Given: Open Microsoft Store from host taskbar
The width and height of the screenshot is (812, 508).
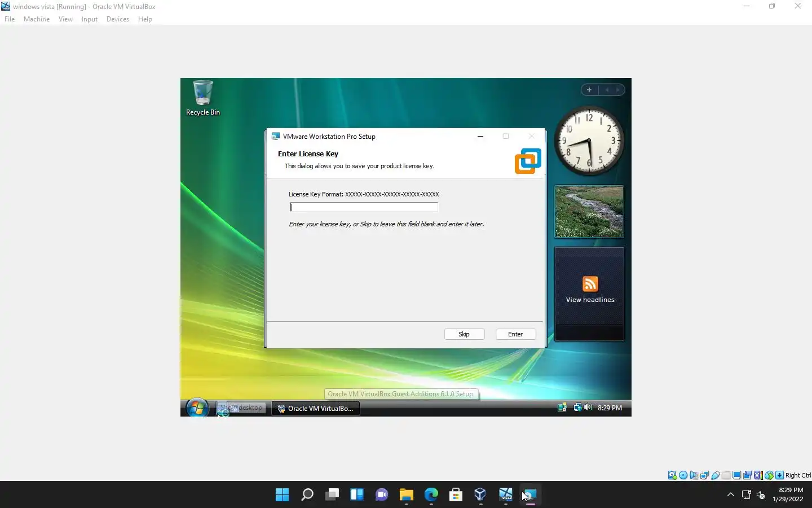Looking at the screenshot, I should (x=456, y=495).
